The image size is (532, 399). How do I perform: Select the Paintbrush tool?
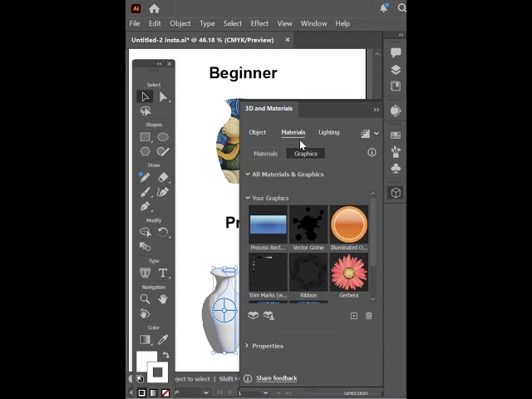[145, 192]
